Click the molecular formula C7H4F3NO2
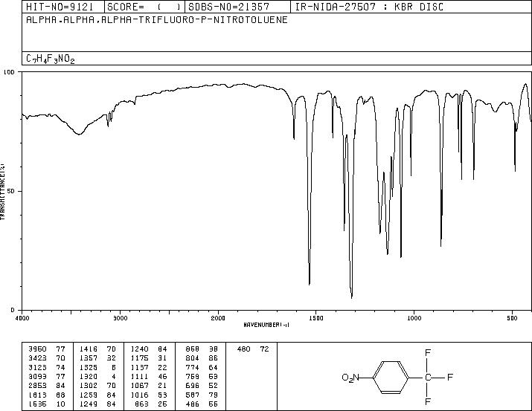The height and width of the screenshot is (411, 532). pyautogui.click(x=50, y=59)
